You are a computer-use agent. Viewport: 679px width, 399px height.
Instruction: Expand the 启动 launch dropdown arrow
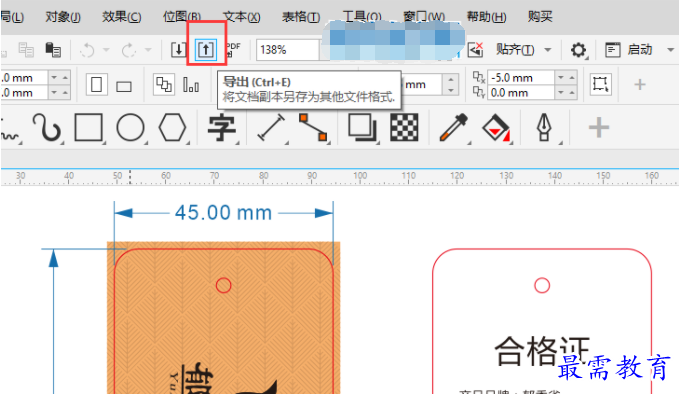click(670, 50)
